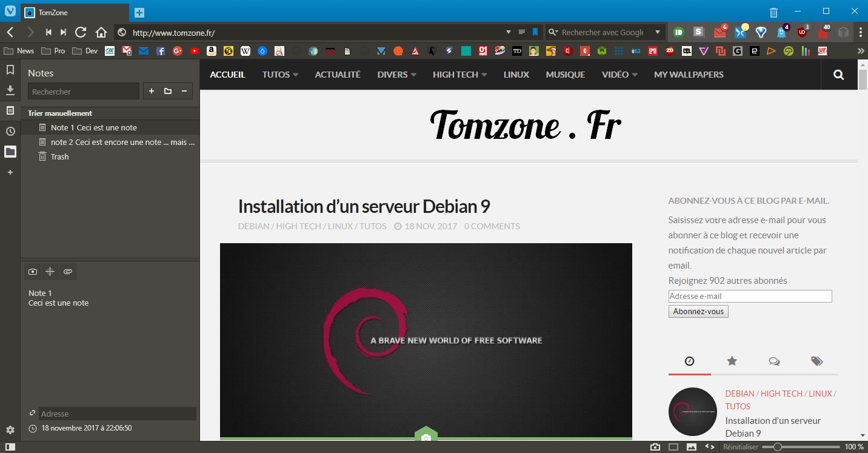Image resolution: width=868 pixels, height=453 pixels.
Task: Click the Abonnez-vous button
Action: [x=698, y=311]
